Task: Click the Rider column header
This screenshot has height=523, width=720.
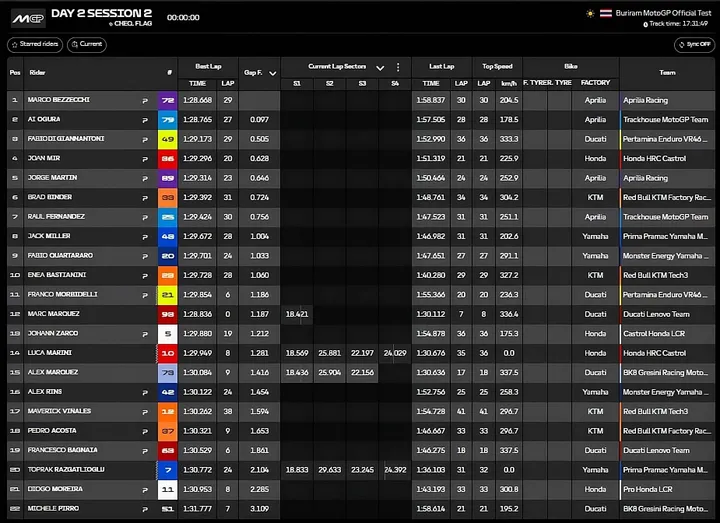Action: [37, 73]
